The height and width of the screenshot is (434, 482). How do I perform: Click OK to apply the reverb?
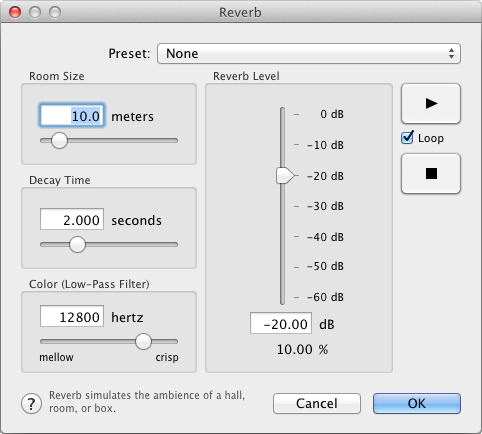click(417, 404)
